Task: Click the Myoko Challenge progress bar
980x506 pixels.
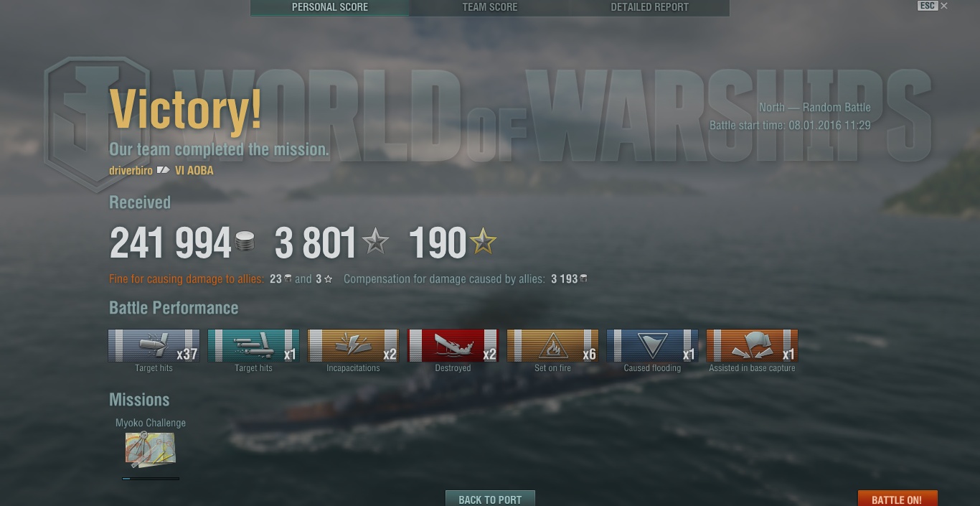Action: click(151, 478)
